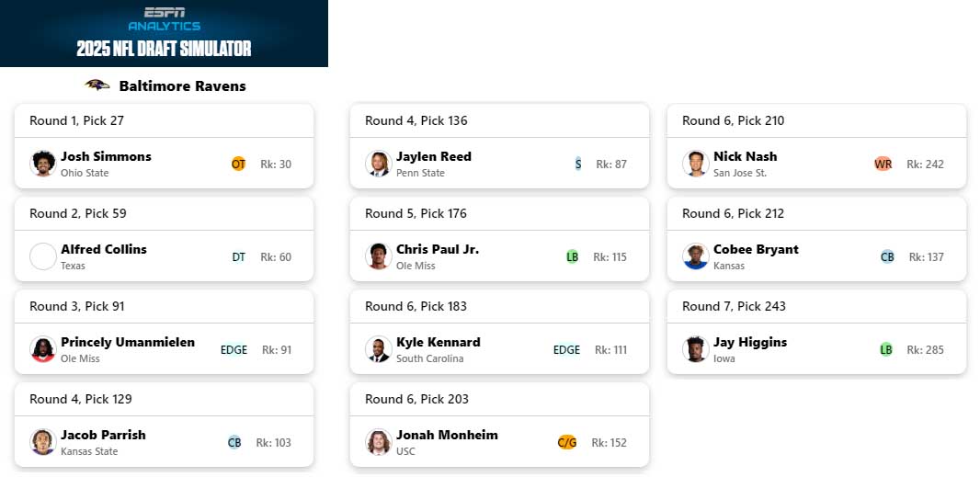Click Jacob Parrish's CB position badge

click(234, 443)
